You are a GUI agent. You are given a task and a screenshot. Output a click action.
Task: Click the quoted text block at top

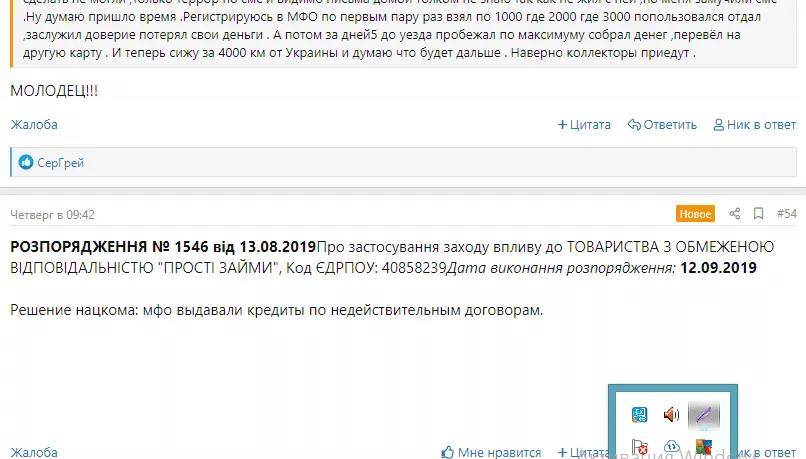tap(400, 35)
